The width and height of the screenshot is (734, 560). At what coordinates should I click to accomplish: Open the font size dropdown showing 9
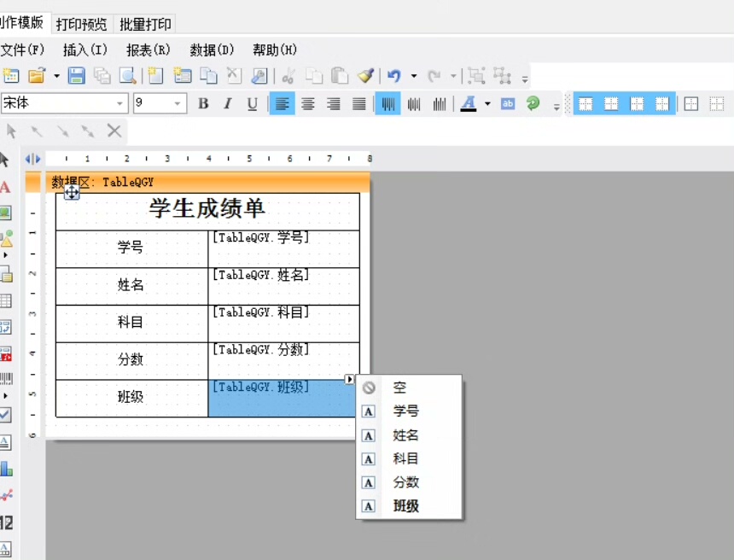pyautogui.click(x=178, y=104)
